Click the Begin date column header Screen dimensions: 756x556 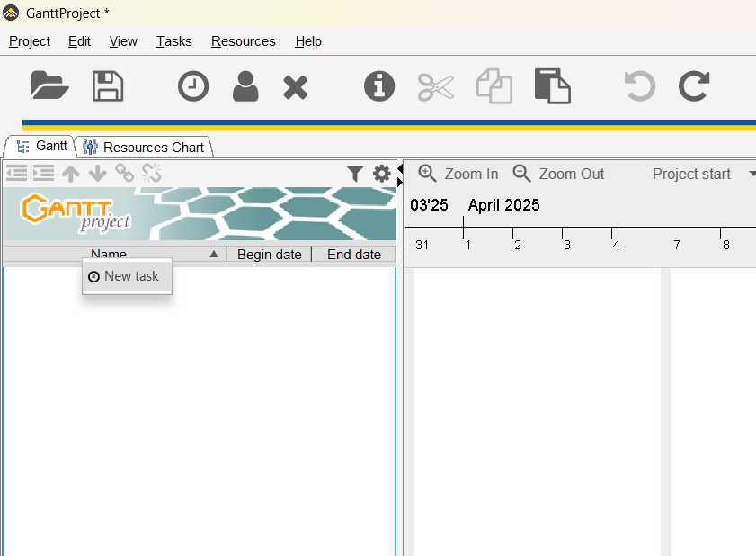(269, 254)
